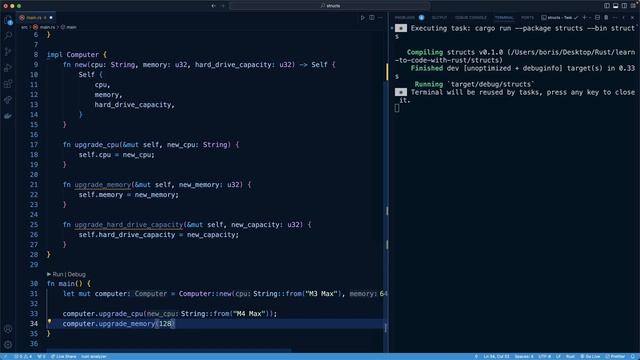The height and width of the screenshot is (360, 640).
Task: Open the Accounts menu icon
Action: [x=8, y=329]
